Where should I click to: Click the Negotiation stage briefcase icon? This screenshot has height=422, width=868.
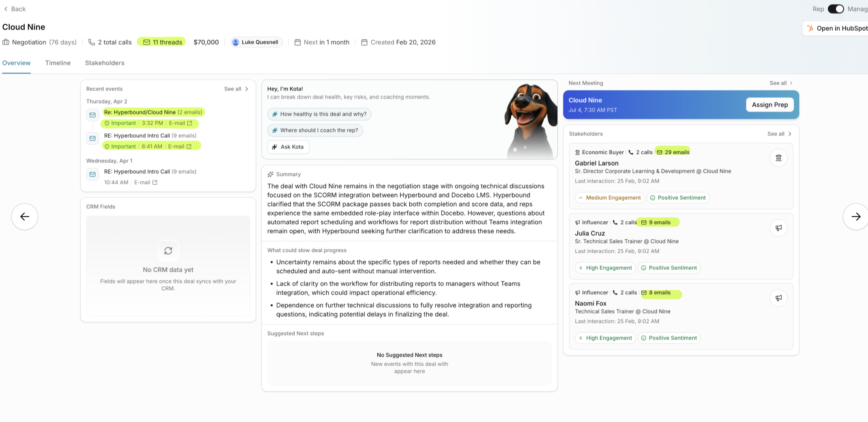tap(6, 42)
